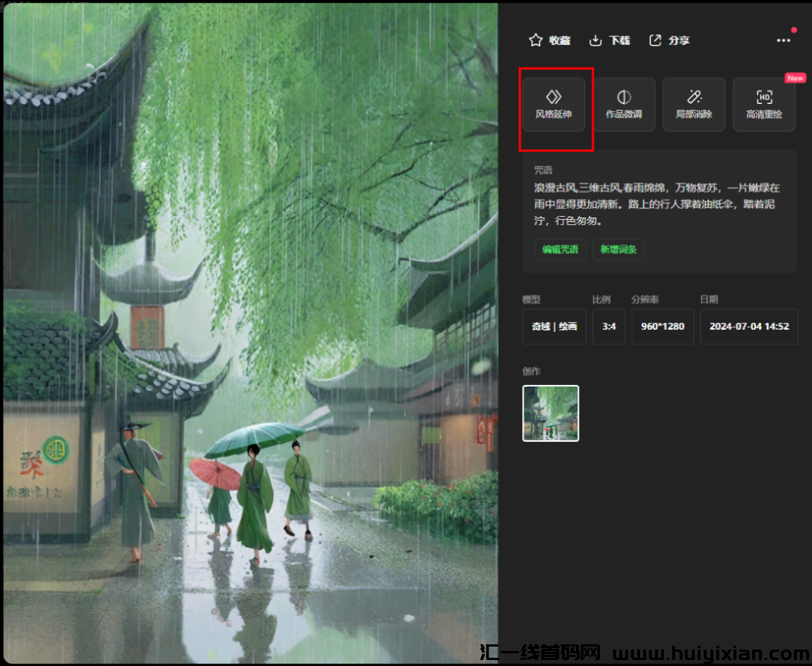Click the 编辑咒语 edit prompt button
The width and height of the screenshot is (812, 666).
[x=560, y=250]
